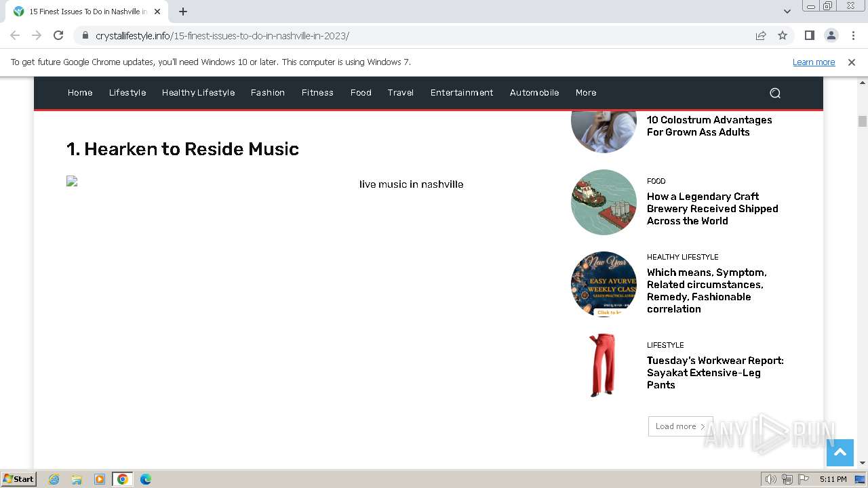Image resolution: width=868 pixels, height=488 pixels.
Task: Click the browser forward arrow
Action: tap(37, 35)
